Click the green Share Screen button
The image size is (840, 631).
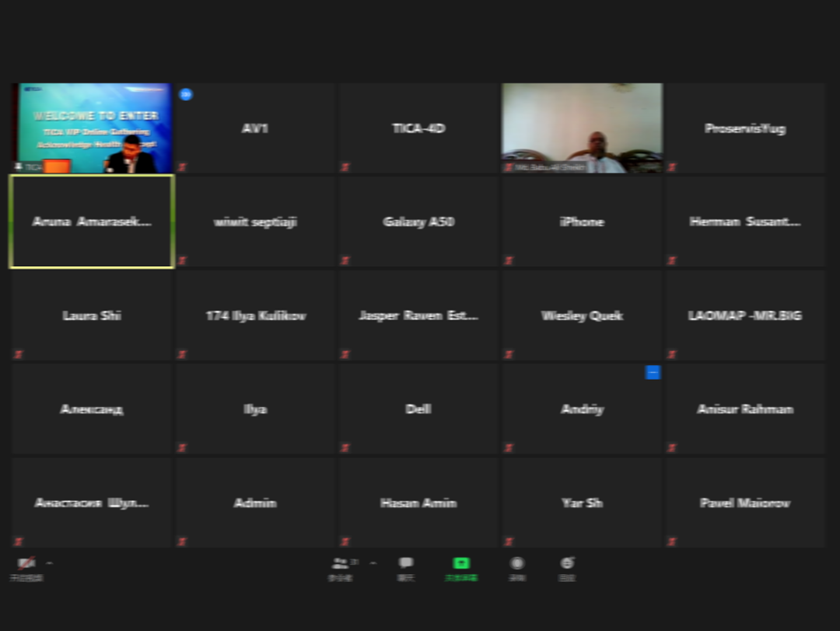(x=461, y=564)
